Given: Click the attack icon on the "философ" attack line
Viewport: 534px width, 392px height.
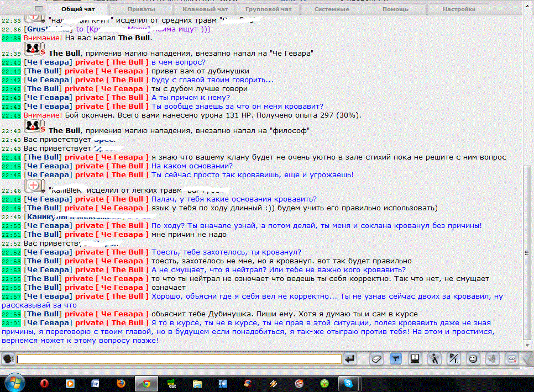Looking at the screenshot, I should tap(34, 126).
